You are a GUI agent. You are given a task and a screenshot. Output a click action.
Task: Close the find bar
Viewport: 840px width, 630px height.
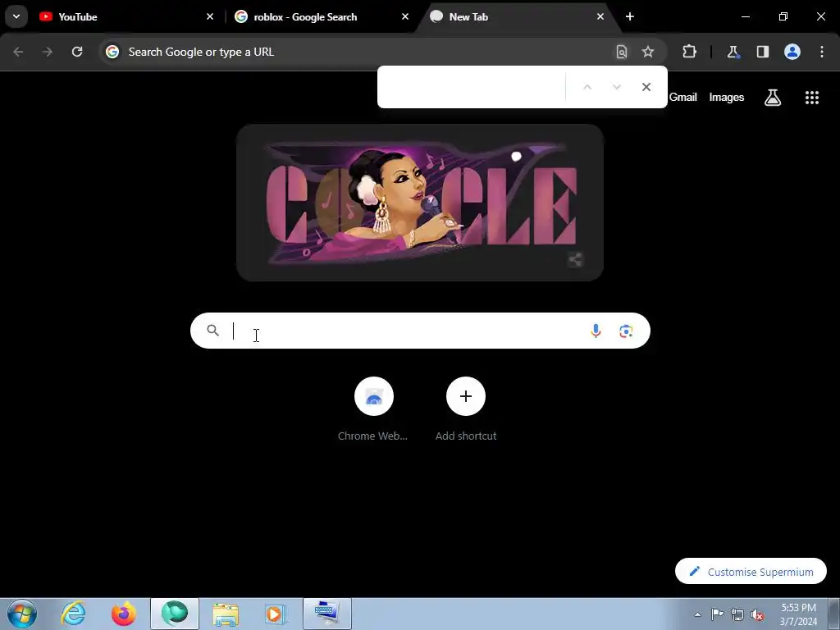(646, 87)
